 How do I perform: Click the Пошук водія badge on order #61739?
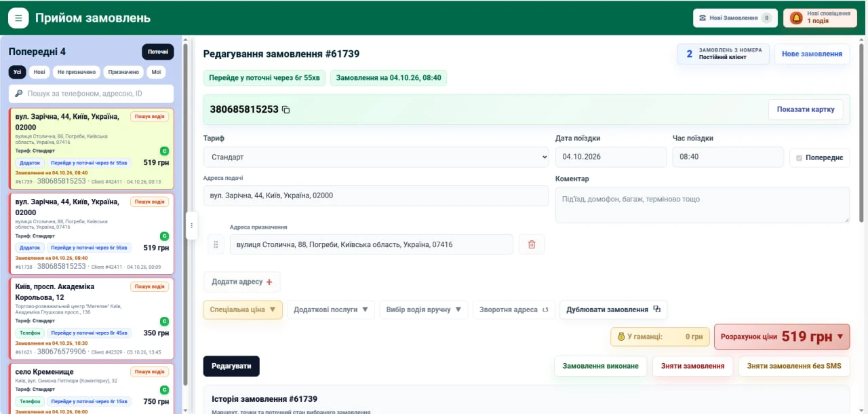tap(149, 117)
